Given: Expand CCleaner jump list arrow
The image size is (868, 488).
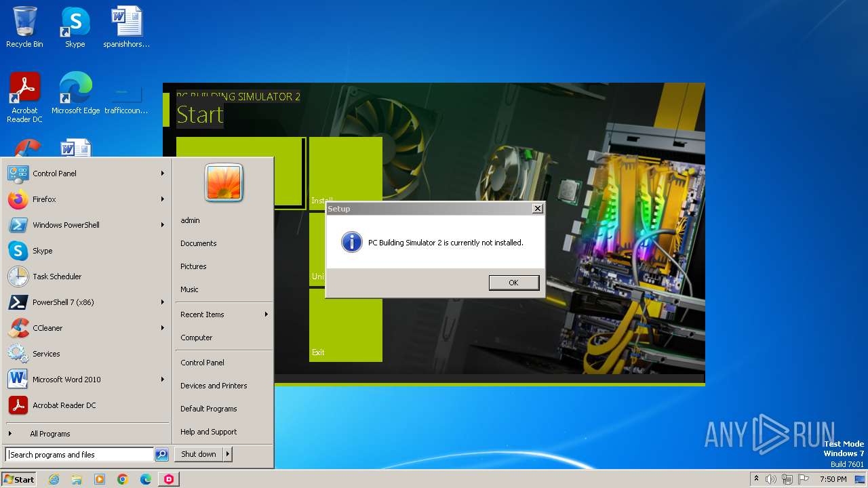Looking at the screenshot, I should pos(163,328).
